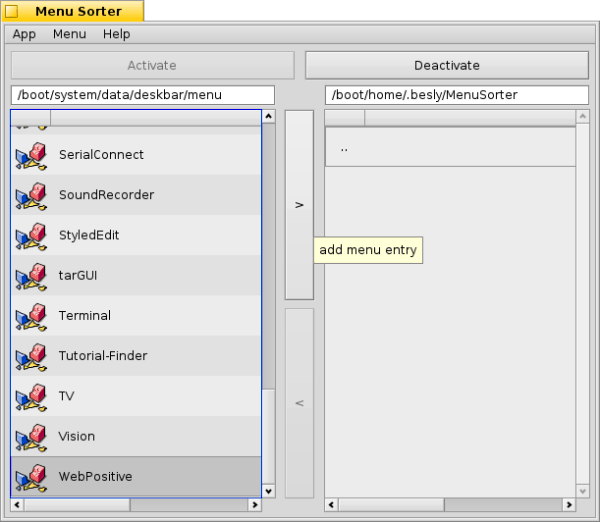Click the > add menu entry button
The width and height of the screenshot is (600, 522).
click(x=299, y=204)
